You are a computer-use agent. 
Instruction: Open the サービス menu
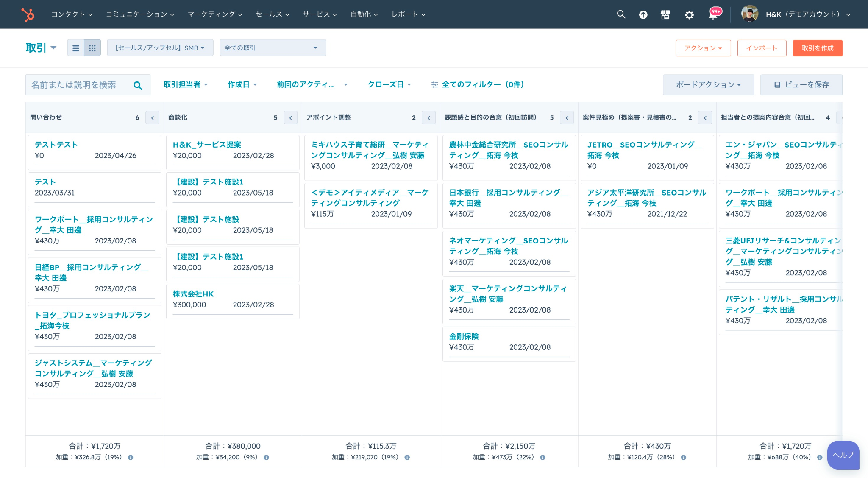320,14
